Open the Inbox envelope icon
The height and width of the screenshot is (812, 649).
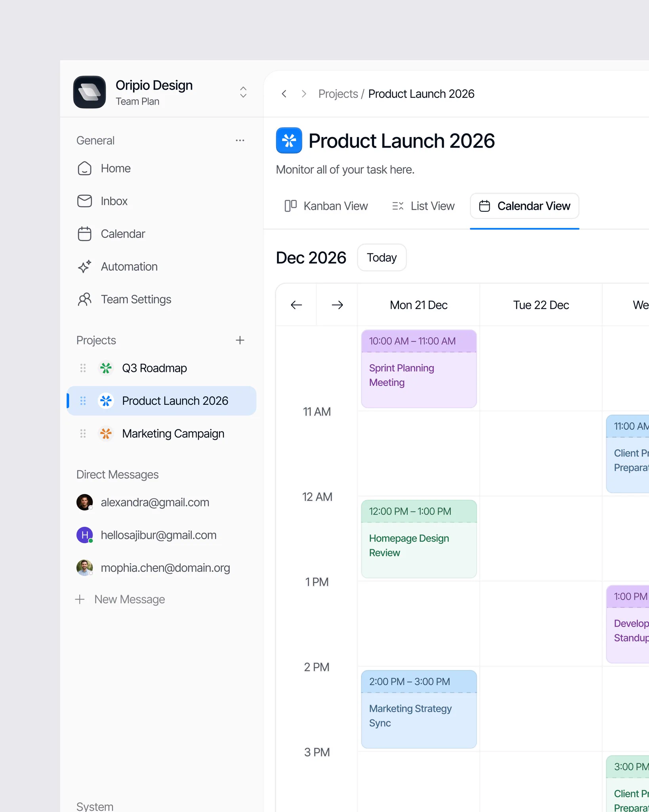click(x=84, y=201)
